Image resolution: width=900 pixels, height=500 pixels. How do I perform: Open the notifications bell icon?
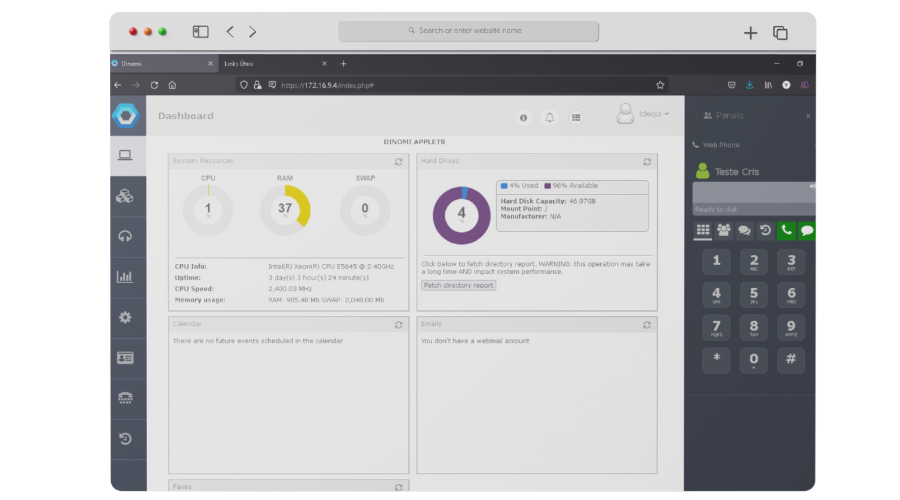point(549,118)
